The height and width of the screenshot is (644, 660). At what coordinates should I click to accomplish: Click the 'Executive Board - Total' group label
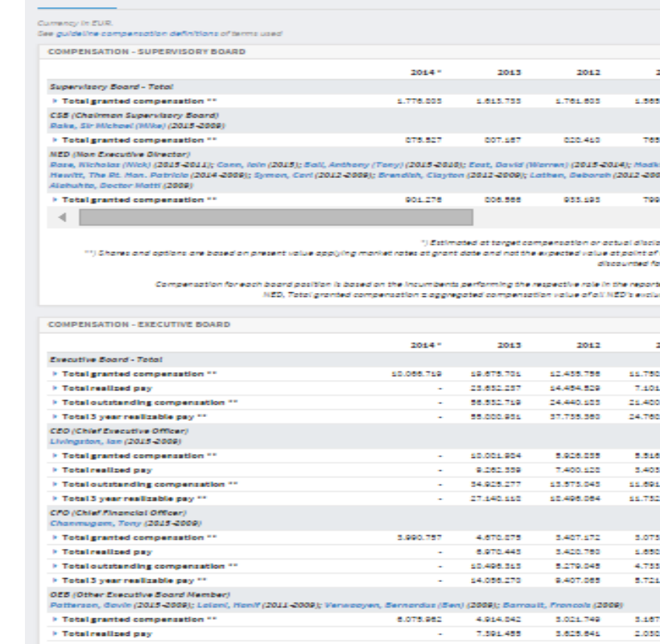[106, 360]
